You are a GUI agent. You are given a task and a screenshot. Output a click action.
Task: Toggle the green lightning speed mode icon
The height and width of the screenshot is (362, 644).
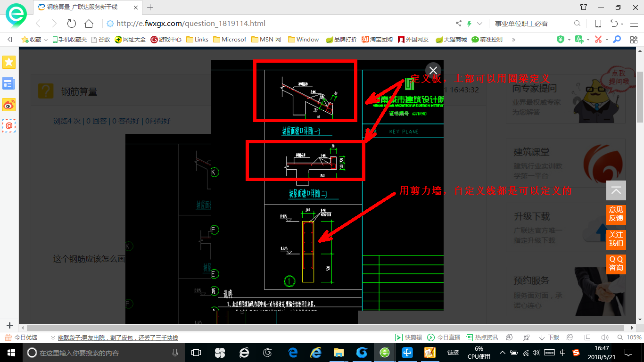tap(469, 24)
